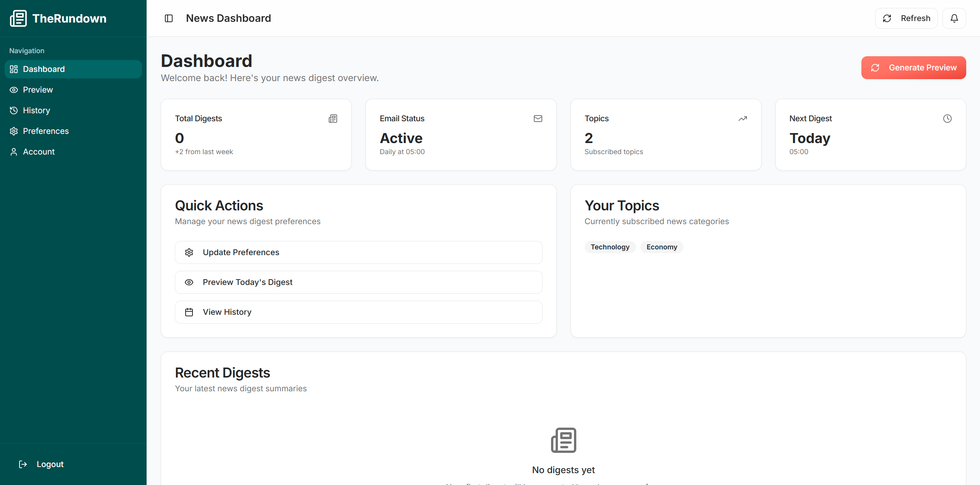Click TheRundown newspaper logo icon
Screen dimensions: 980x485
[18, 18]
